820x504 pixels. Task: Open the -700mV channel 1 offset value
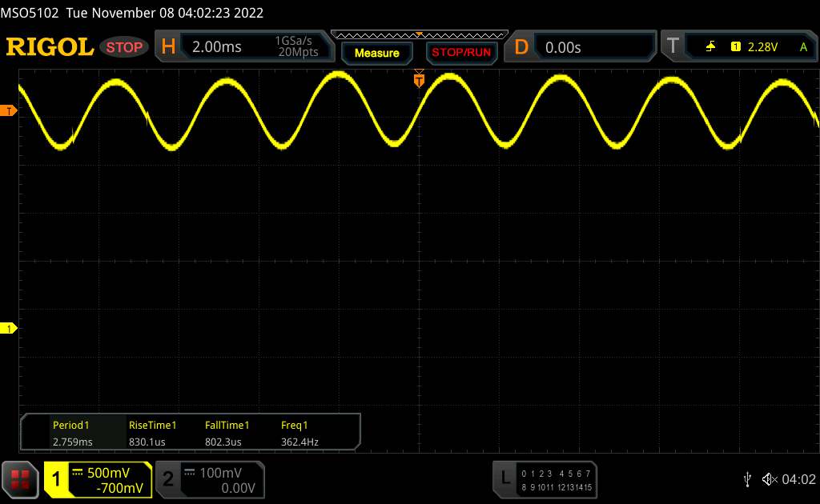click(x=119, y=488)
